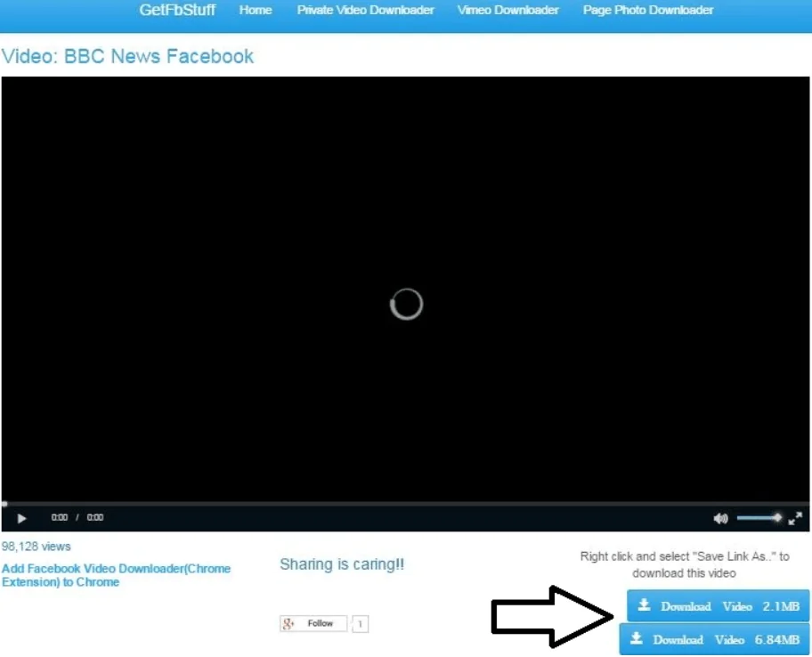This screenshot has width=812, height=657.
Task: Navigate to Vimeo Downloader
Action: tap(508, 11)
